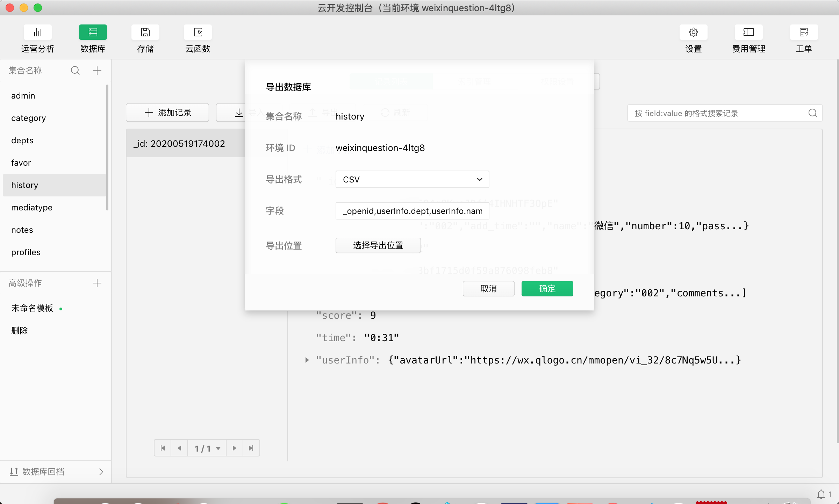Click the collection search magnifier icon

tap(75, 71)
